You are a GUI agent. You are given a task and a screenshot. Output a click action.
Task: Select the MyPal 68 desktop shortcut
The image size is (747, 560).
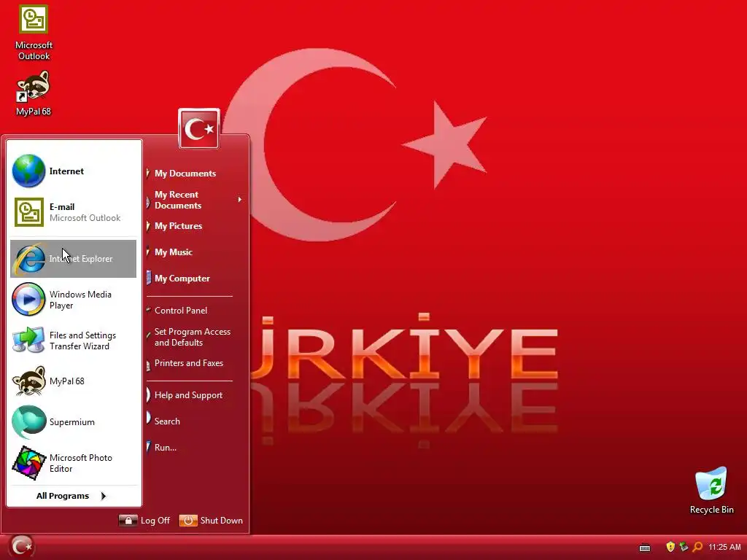(34, 94)
